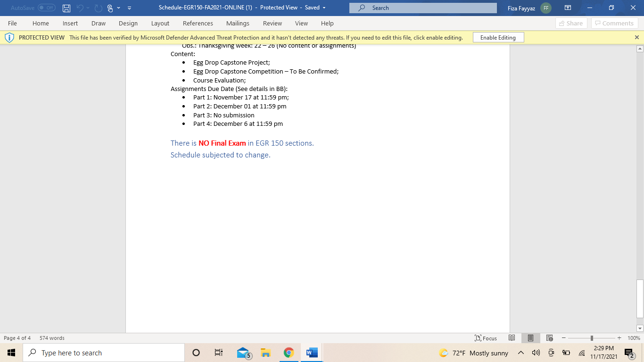Screen dimensions: 644x362
Task: Click the zoom in plus button
Action: point(619,338)
